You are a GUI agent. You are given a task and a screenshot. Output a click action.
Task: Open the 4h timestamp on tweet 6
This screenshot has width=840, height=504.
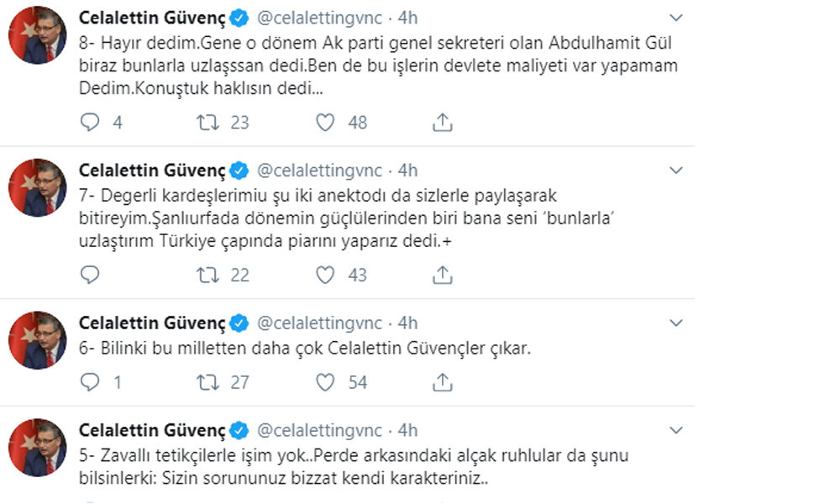[x=407, y=323]
